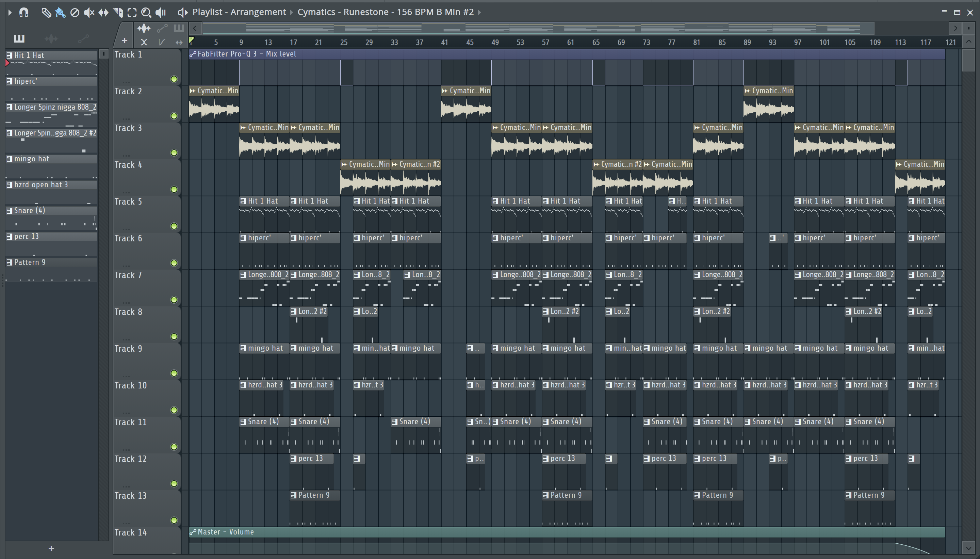Select the Slip tool
The height and width of the screenshot is (559, 980).
click(103, 13)
